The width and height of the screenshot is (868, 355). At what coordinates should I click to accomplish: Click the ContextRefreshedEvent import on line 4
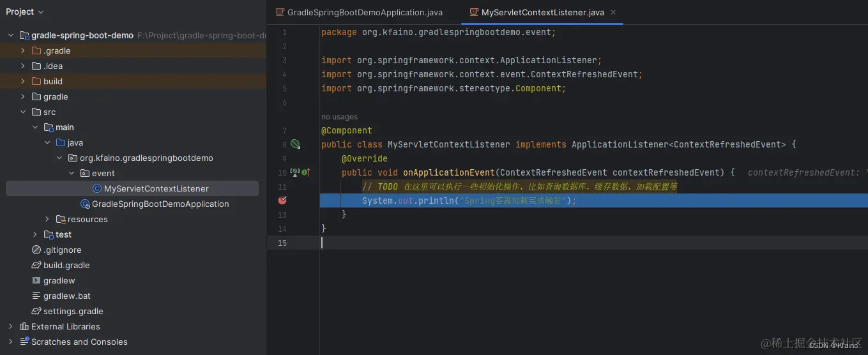click(x=482, y=74)
